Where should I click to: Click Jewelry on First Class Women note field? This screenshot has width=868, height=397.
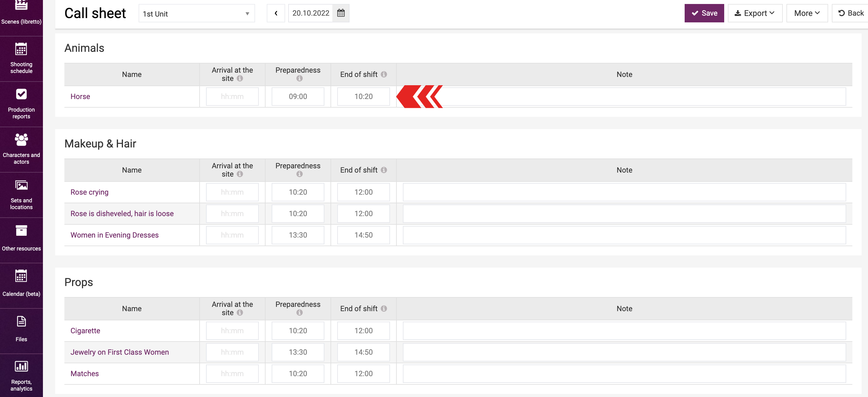624,352
